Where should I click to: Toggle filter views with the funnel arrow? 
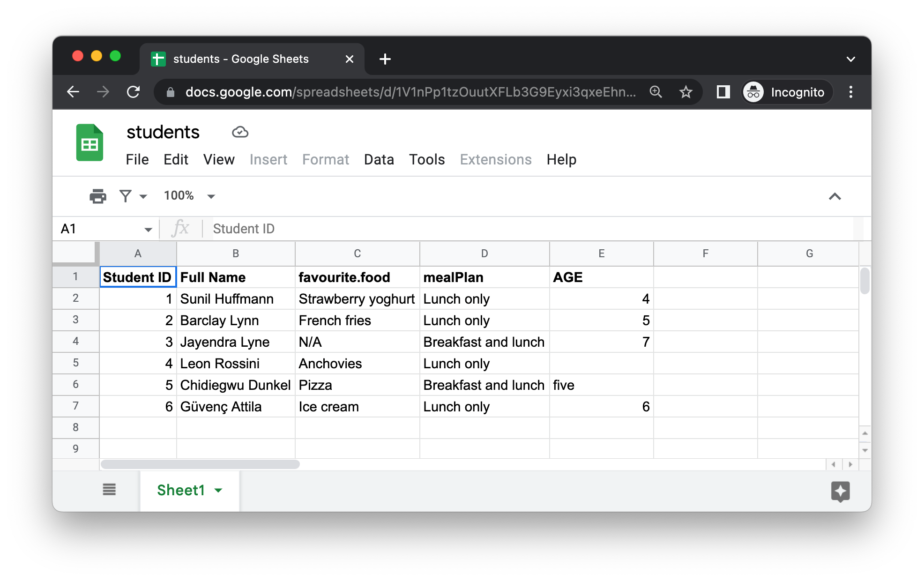(143, 196)
